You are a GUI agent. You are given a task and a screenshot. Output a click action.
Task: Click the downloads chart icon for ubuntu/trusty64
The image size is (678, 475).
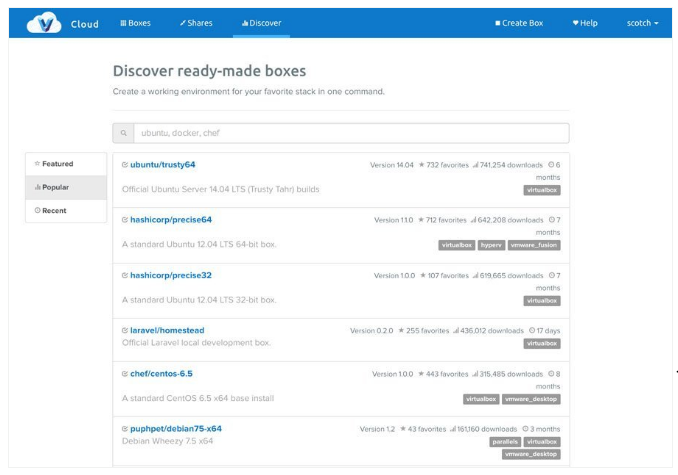coord(476,165)
